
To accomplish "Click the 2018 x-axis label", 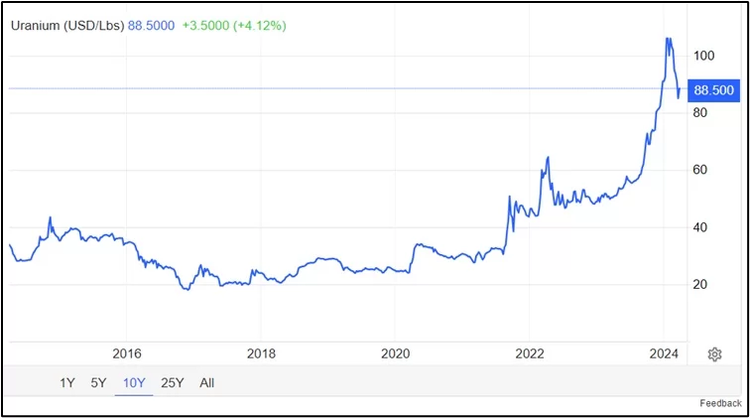I will [x=261, y=353].
